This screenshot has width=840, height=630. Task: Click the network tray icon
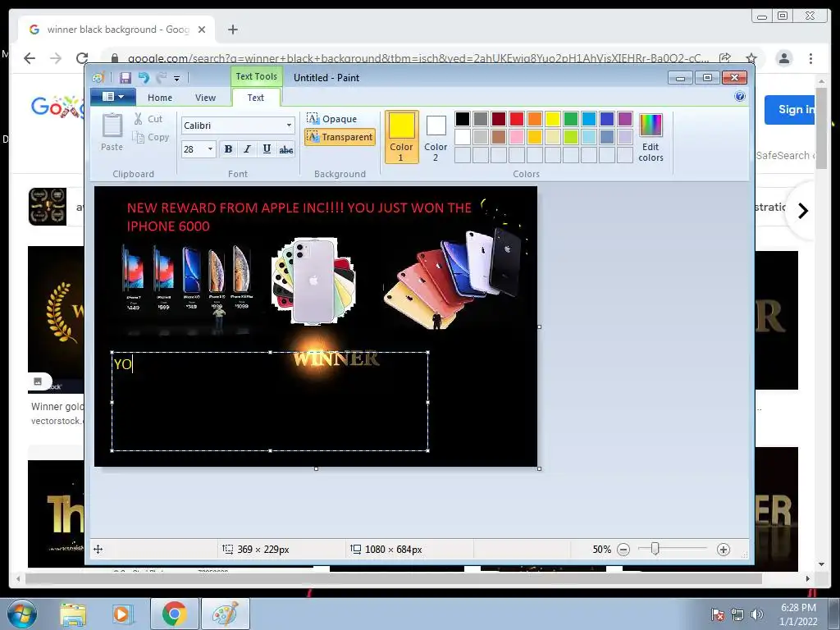click(x=737, y=614)
